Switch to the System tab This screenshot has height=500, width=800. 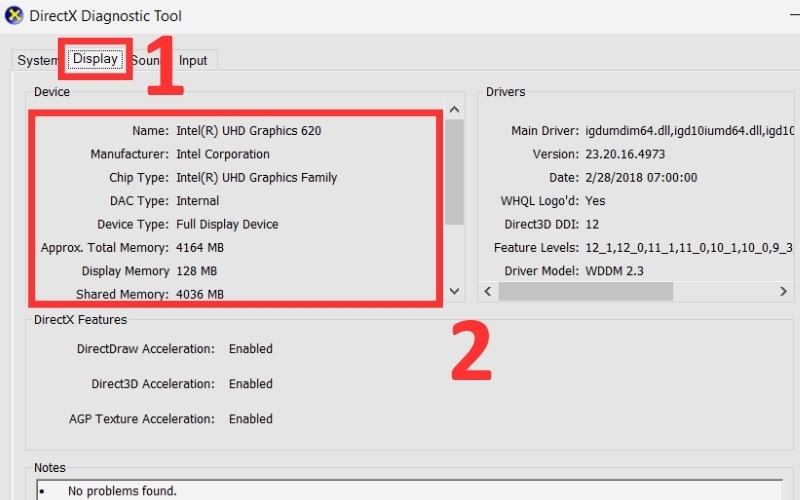pos(37,60)
